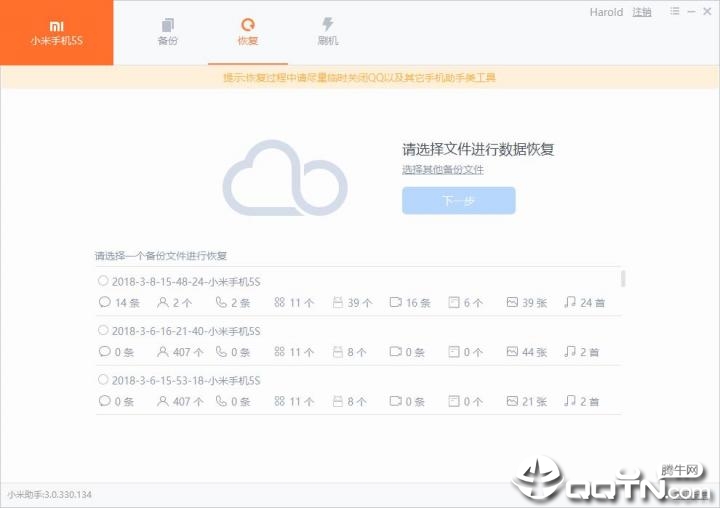The height and width of the screenshot is (508, 720).
Task: Select backup 2018-3-6-16-21-40 radio button
Action: click(x=103, y=330)
